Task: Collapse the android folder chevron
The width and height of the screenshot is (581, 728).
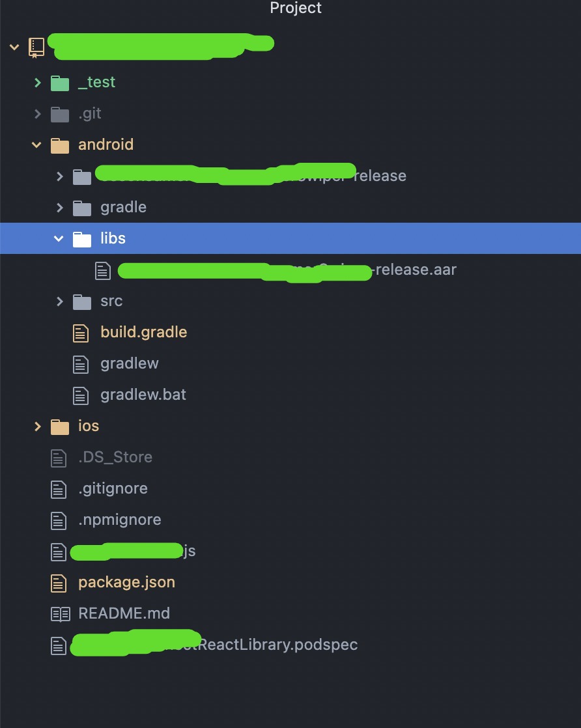Action: [x=36, y=145]
